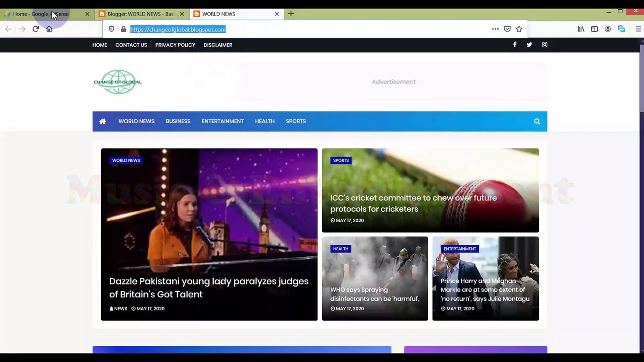The width and height of the screenshot is (644, 362).
Task: Click the page vertical scrollbar thumb
Action: [x=641, y=78]
